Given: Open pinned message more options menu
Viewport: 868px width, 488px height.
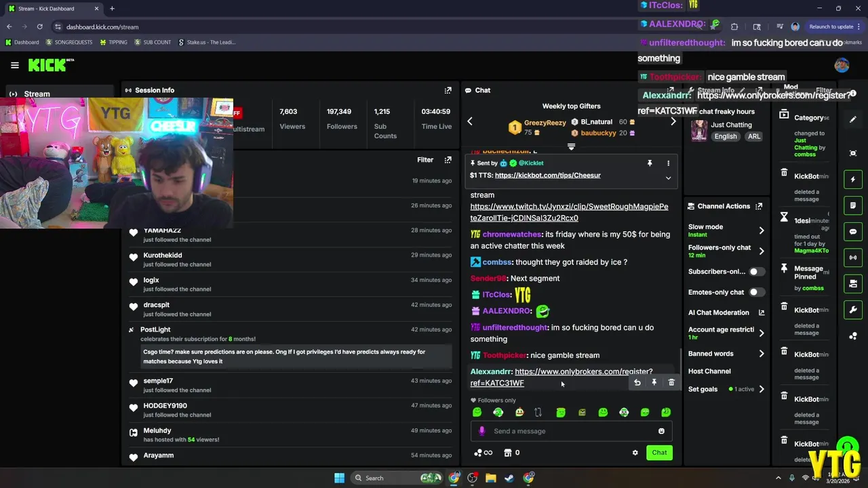Looking at the screenshot, I should click(668, 163).
